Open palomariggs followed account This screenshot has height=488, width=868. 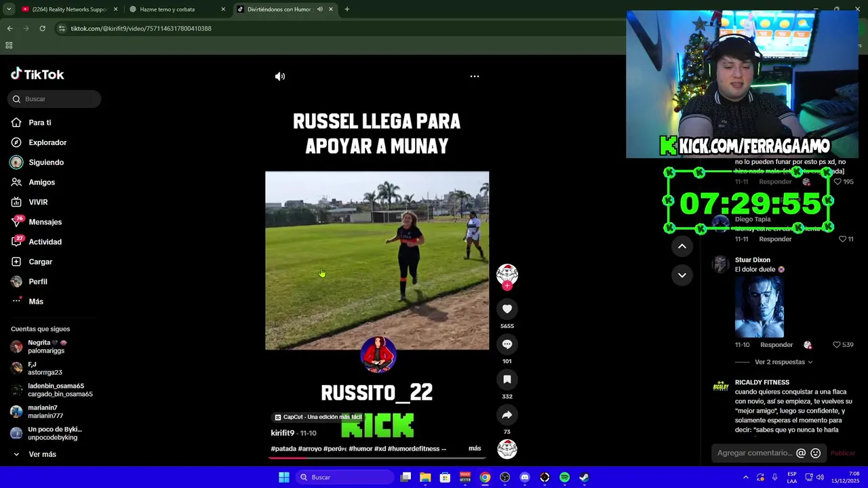click(46, 347)
